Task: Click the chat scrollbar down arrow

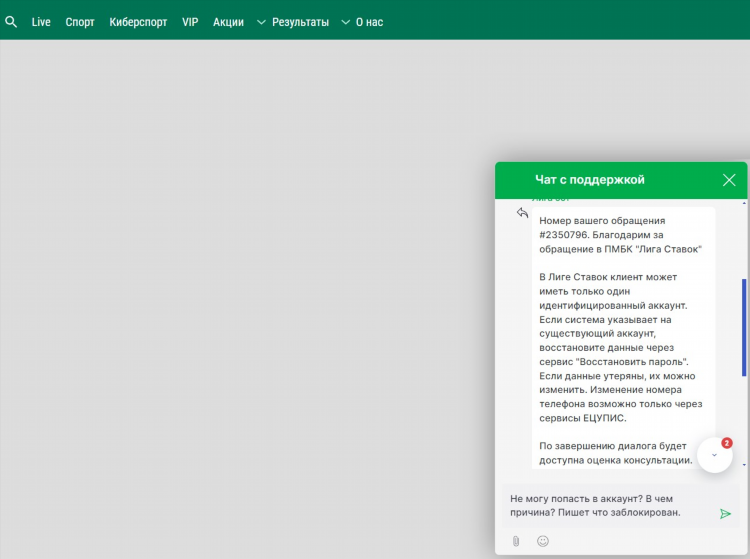Action: (744, 465)
